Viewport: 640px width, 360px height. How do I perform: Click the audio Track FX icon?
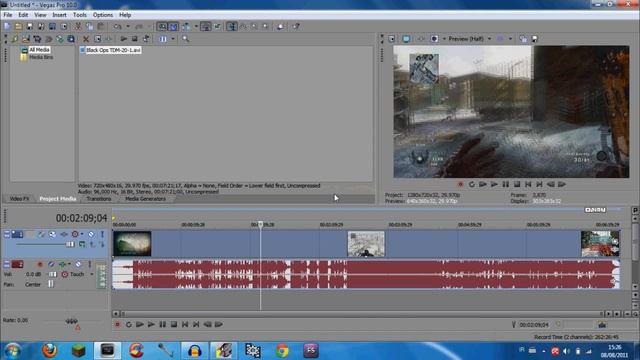(62, 264)
